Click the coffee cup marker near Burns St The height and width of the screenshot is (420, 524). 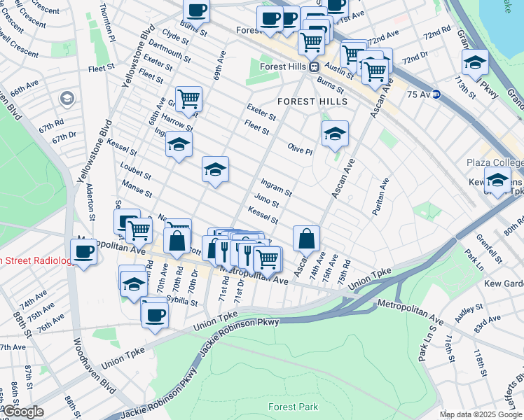click(x=196, y=12)
